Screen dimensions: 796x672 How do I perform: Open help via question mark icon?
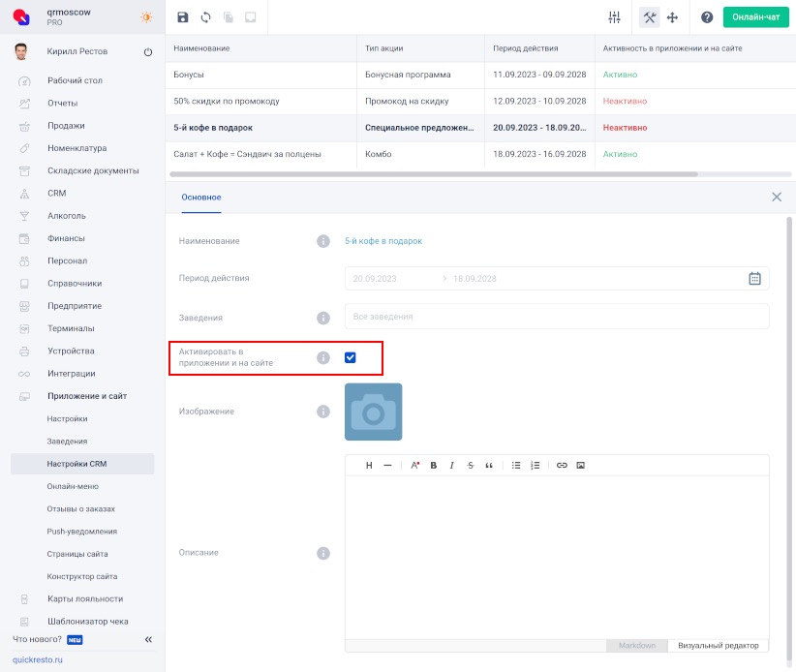(x=707, y=17)
